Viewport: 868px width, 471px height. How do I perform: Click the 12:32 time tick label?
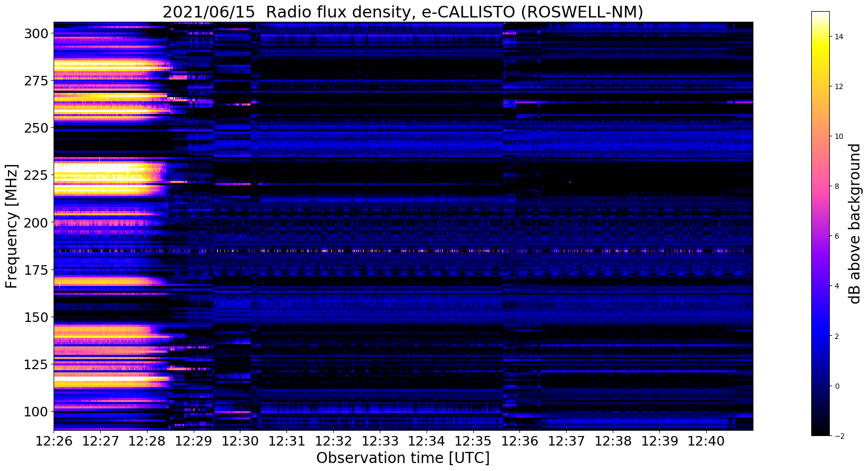333,441
